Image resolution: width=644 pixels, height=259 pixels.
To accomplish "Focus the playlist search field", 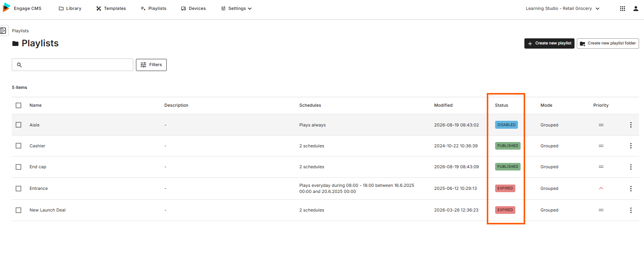I will (73, 65).
